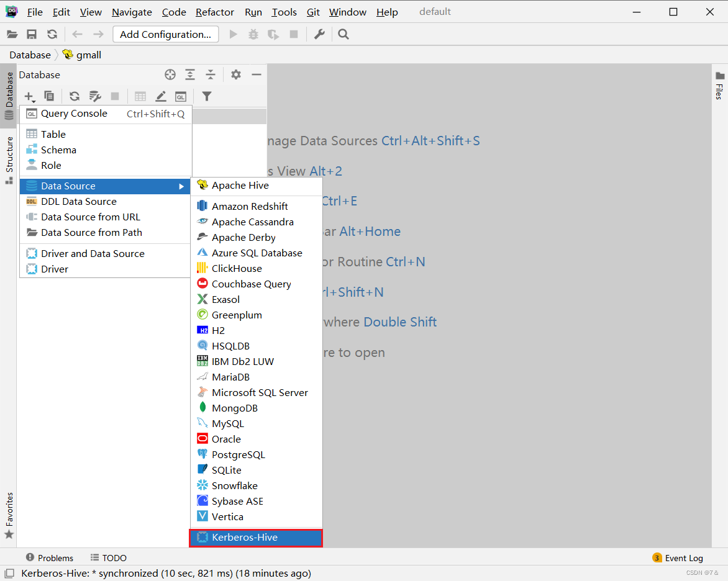This screenshot has width=728, height=581.
Task: Click the Reload from disk toolbar icon
Action: click(52, 34)
